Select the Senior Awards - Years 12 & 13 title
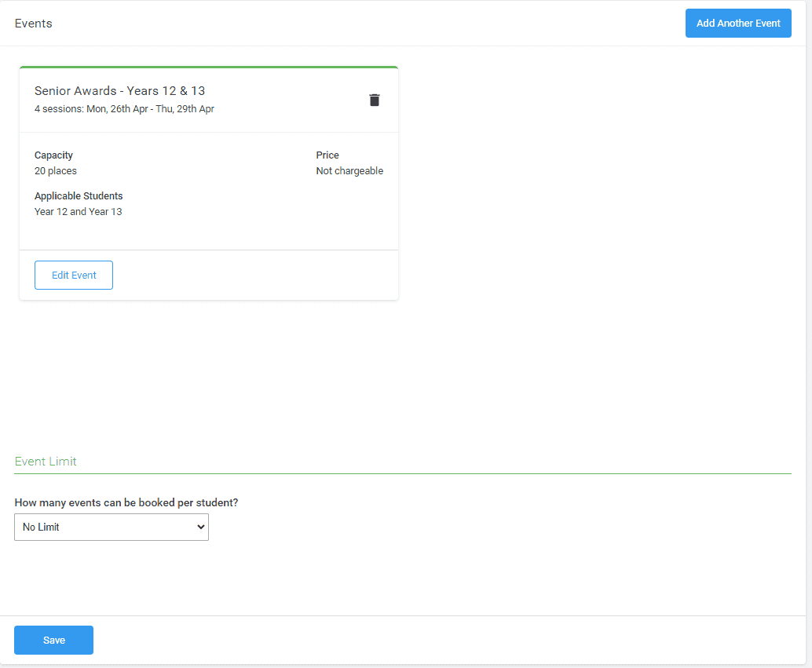812x668 pixels. point(119,90)
